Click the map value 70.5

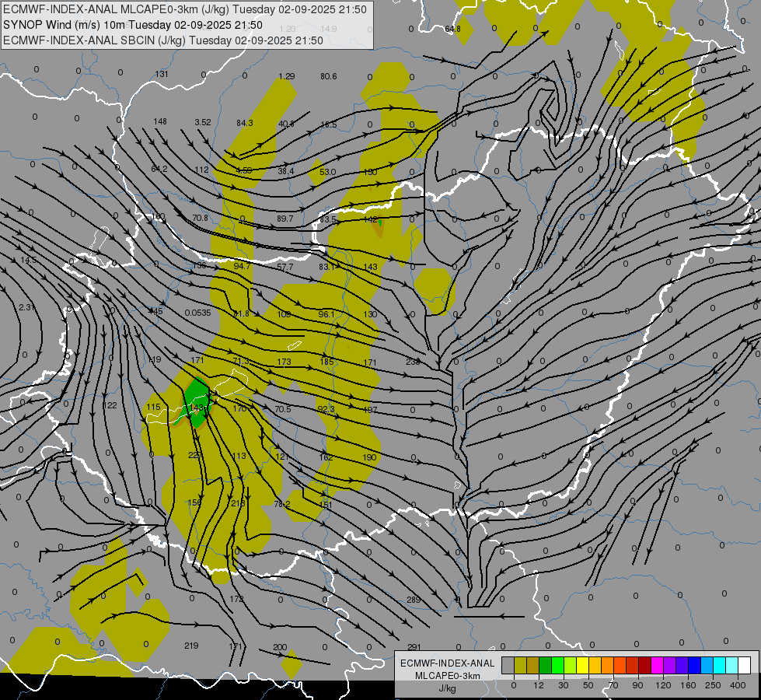282,410
